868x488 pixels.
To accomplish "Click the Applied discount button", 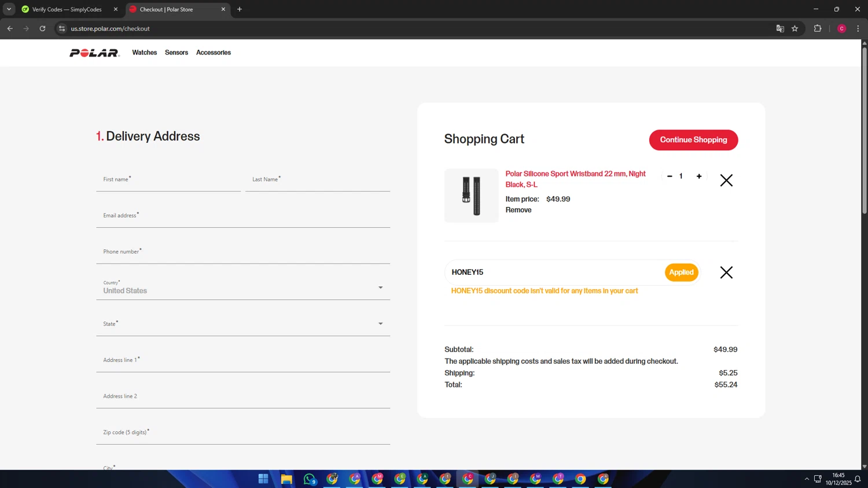I will point(682,272).
